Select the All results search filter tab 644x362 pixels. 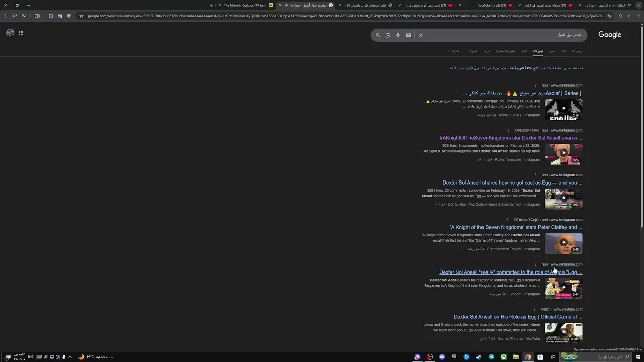[563, 51]
